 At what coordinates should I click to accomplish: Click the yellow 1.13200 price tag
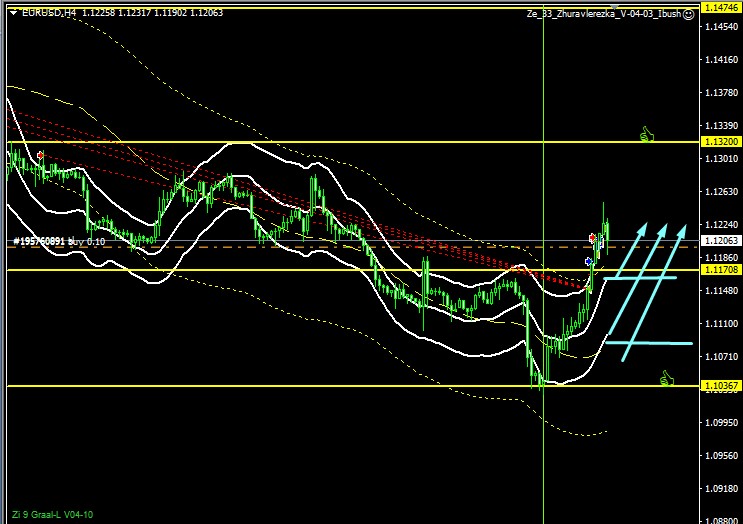click(721, 142)
